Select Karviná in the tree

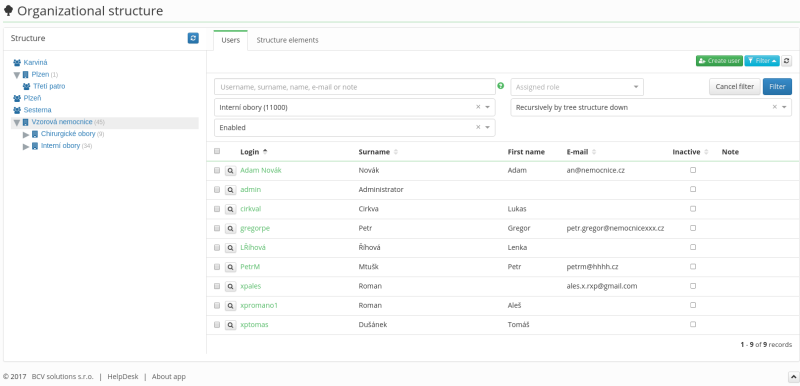pyautogui.click(x=35, y=63)
